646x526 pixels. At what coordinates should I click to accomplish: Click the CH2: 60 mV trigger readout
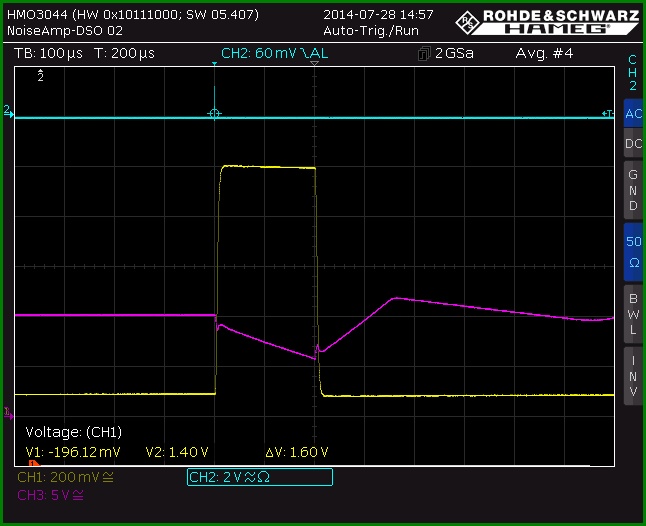coord(274,54)
